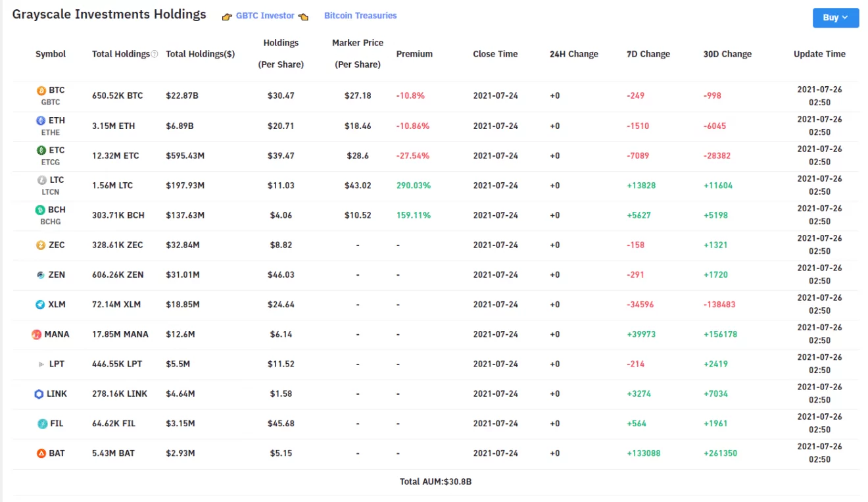Click the Total Holdings($) column header
The height and width of the screenshot is (502, 868).
coord(200,54)
